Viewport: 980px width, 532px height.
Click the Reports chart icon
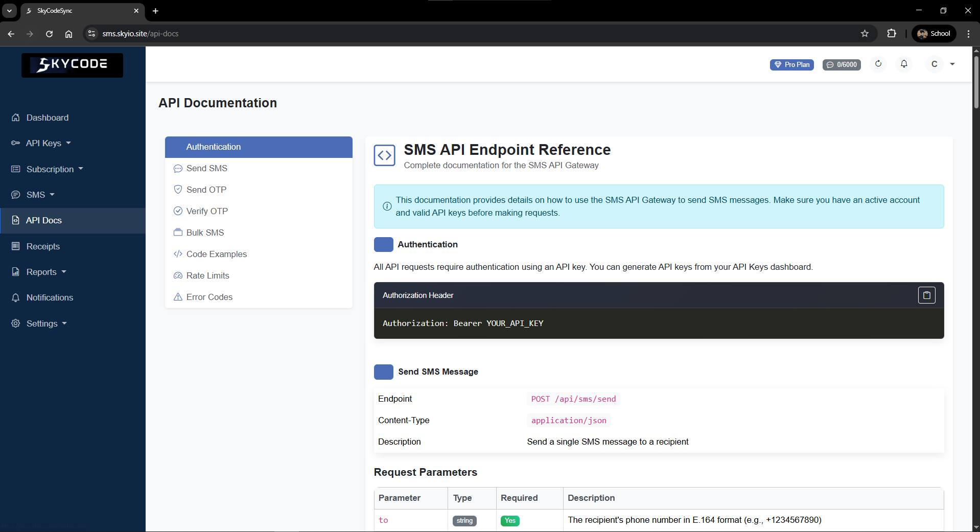coord(16,272)
